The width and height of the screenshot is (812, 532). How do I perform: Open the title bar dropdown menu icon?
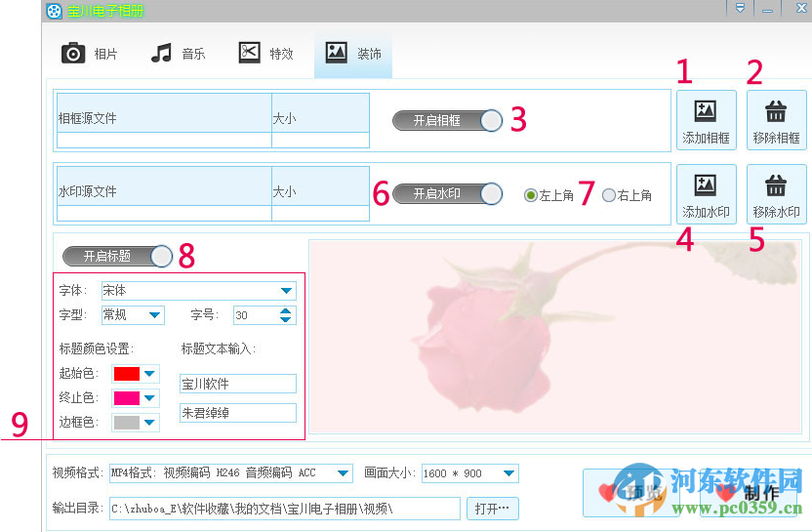pyautogui.click(x=740, y=8)
